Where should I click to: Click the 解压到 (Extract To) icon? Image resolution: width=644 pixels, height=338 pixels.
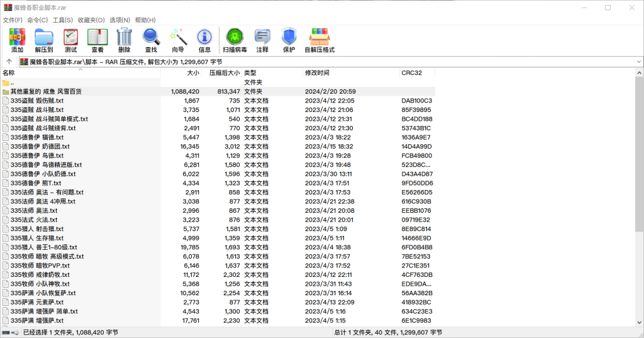pos(44,40)
